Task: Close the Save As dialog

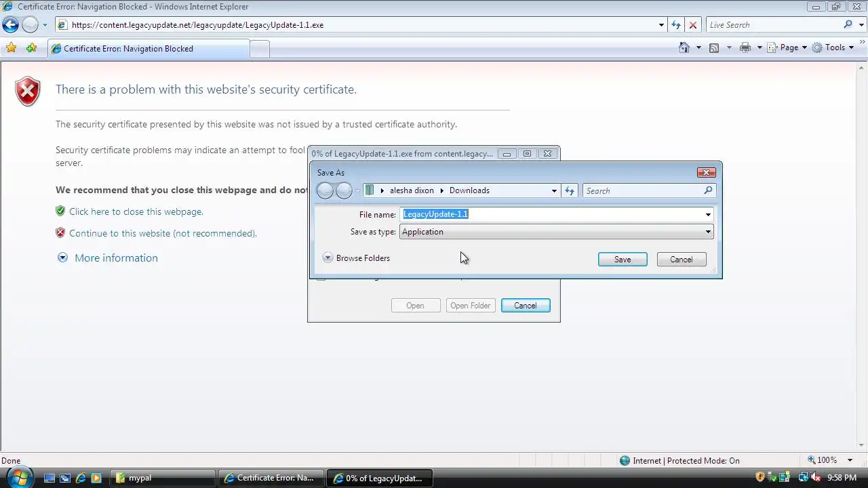Action: click(706, 172)
